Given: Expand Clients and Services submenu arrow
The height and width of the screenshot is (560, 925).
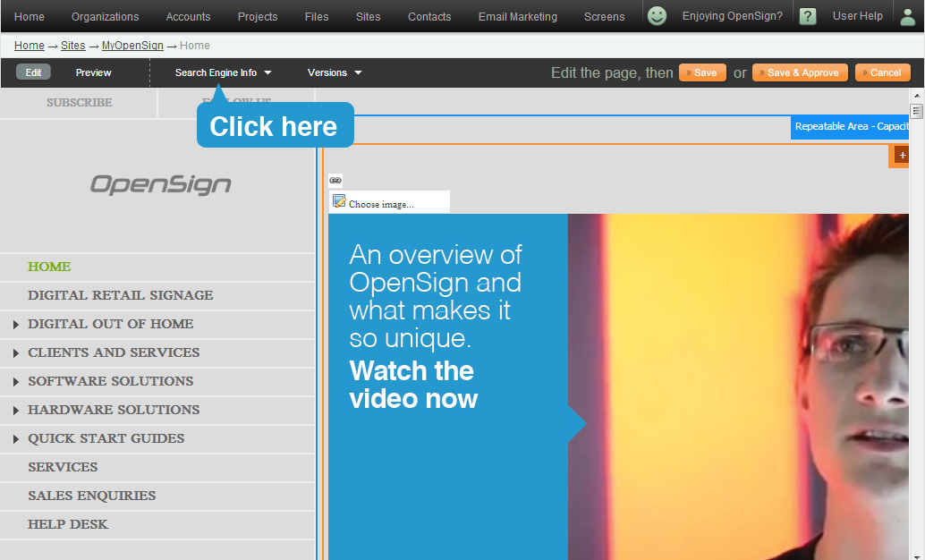Looking at the screenshot, I should (x=16, y=352).
